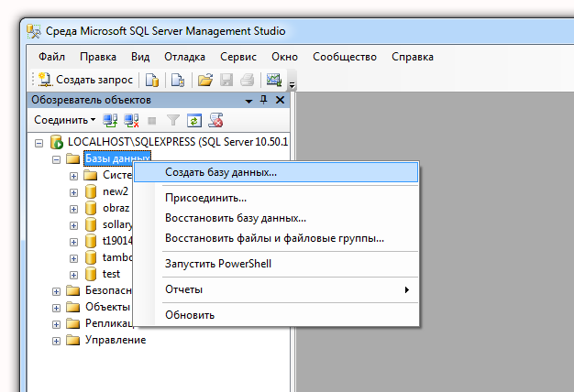Open the Отладка menu
574x392 pixels.
pyautogui.click(x=184, y=57)
